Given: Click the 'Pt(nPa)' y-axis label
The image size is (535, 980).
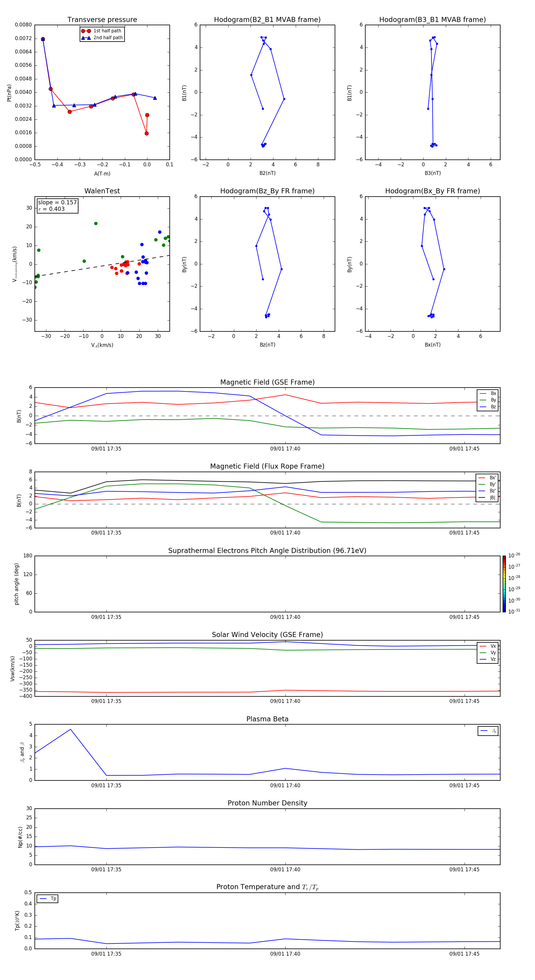Looking at the screenshot, I should [9, 92].
